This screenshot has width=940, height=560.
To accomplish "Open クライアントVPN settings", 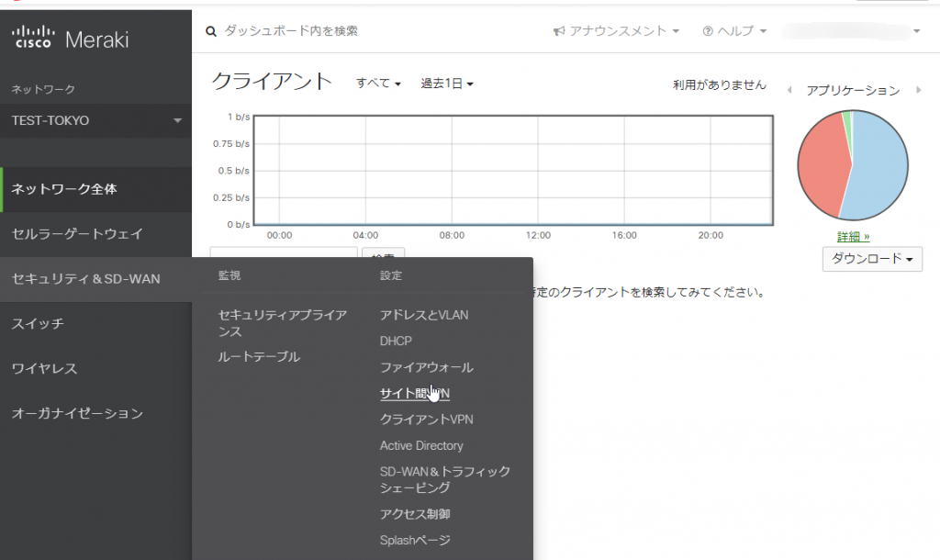I will tap(426, 420).
